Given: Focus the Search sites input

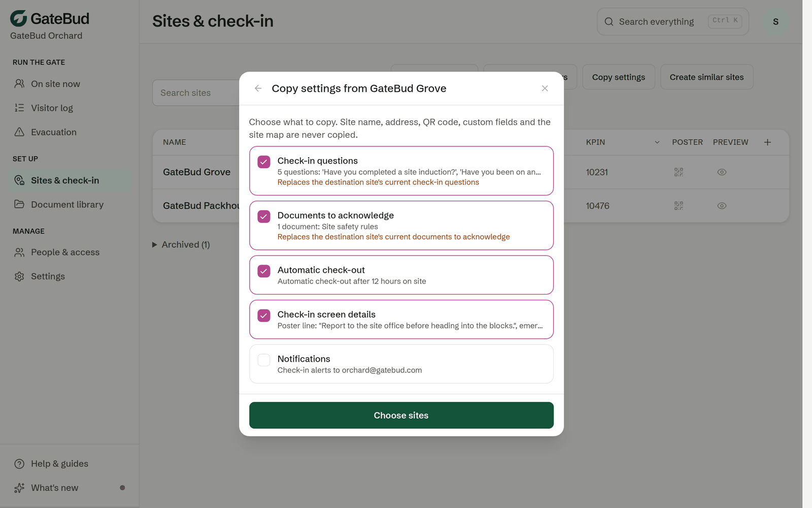Looking at the screenshot, I should click(196, 93).
